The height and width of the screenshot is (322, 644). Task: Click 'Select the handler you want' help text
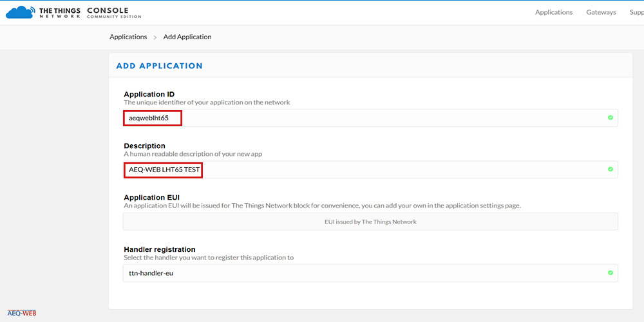click(209, 258)
